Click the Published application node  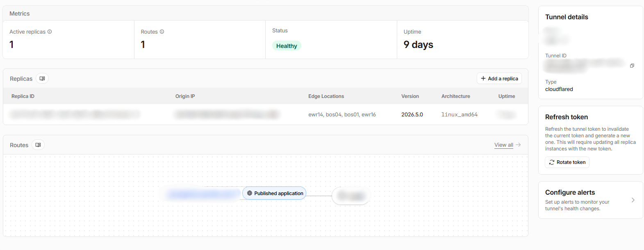pyautogui.click(x=274, y=193)
